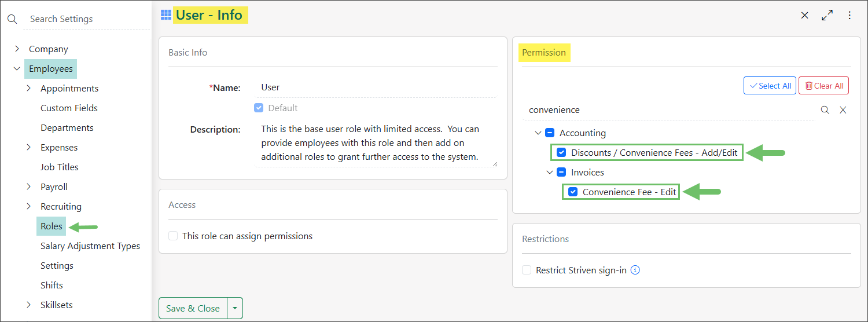Clear the convenience permission search text

tap(843, 110)
